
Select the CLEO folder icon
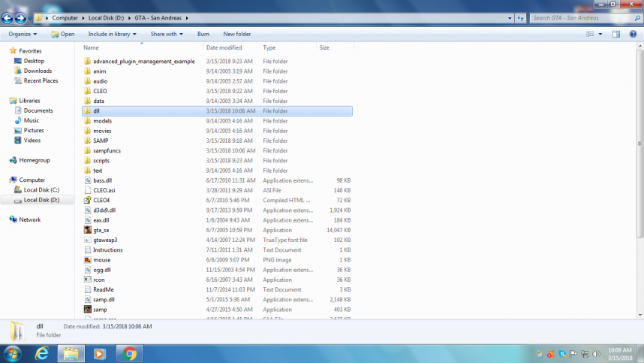coord(87,91)
